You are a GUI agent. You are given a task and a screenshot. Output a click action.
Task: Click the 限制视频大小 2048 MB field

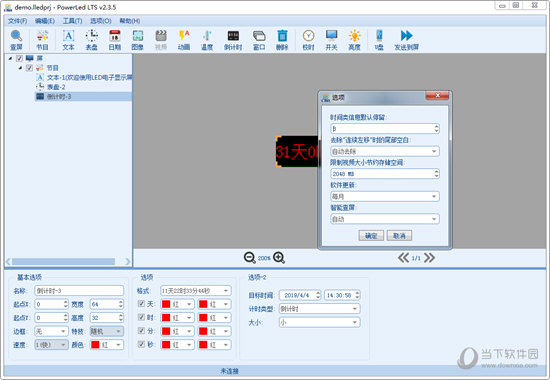(x=385, y=174)
